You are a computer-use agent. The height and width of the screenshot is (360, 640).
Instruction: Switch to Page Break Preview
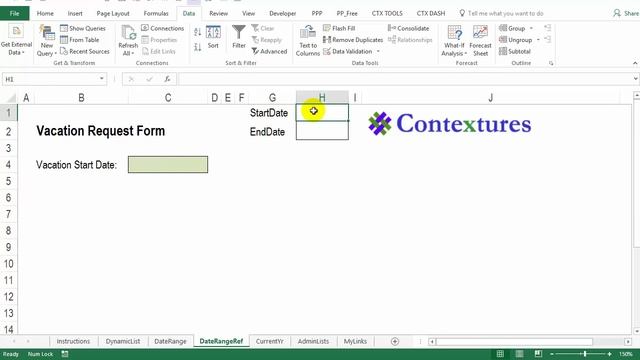point(538,354)
